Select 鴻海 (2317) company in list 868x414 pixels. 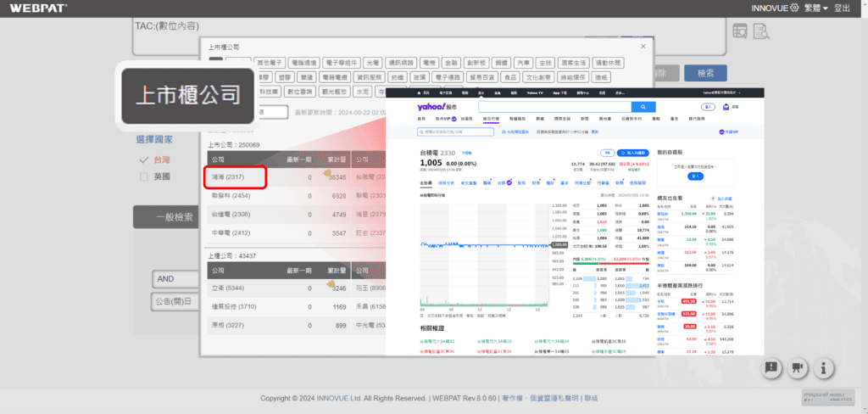pos(236,177)
